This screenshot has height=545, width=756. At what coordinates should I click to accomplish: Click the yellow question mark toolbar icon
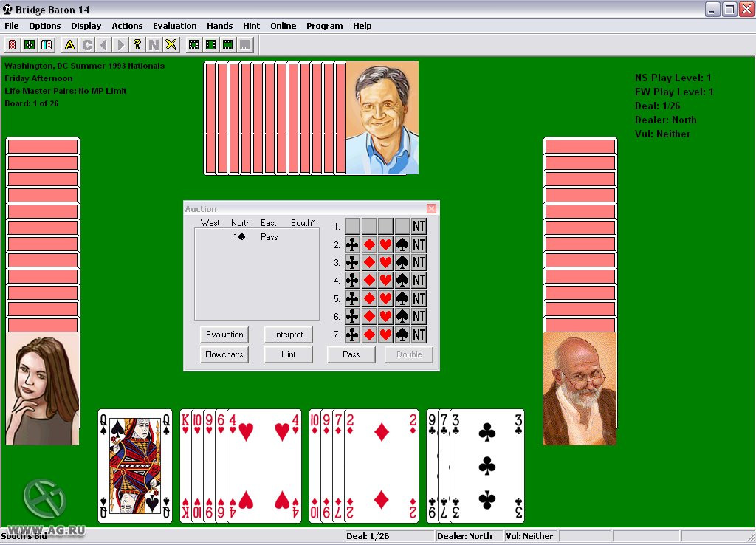pyautogui.click(x=137, y=45)
